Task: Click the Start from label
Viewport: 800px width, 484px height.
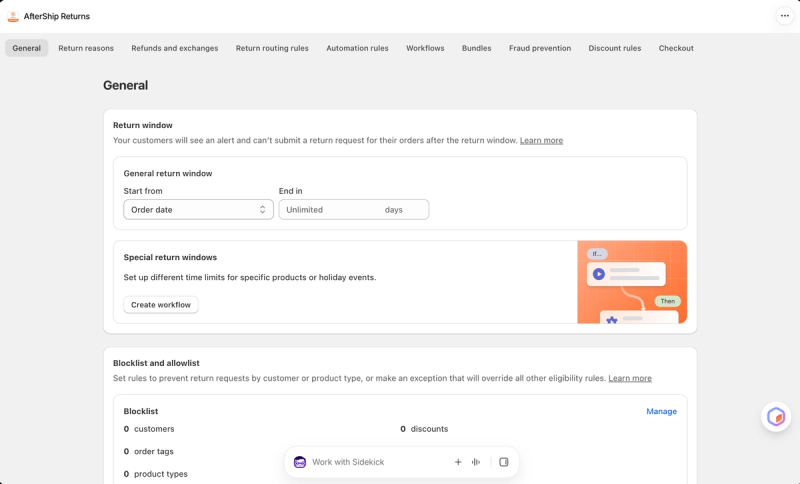Action: (143, 191)
